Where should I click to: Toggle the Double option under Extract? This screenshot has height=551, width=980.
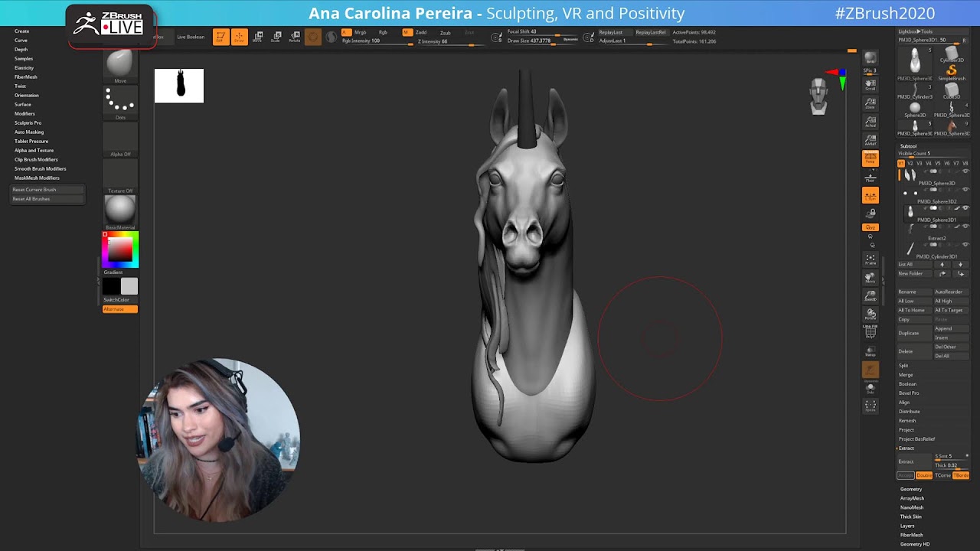(x=924, y=475)
